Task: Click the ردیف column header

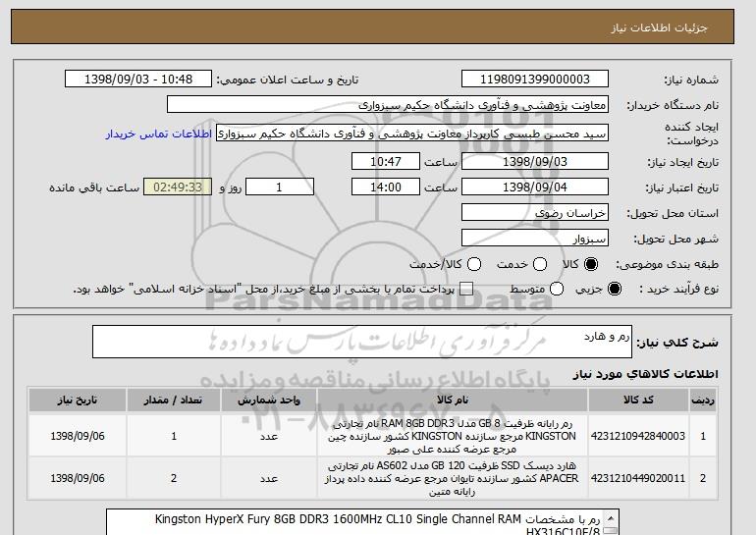Action: 703,401
